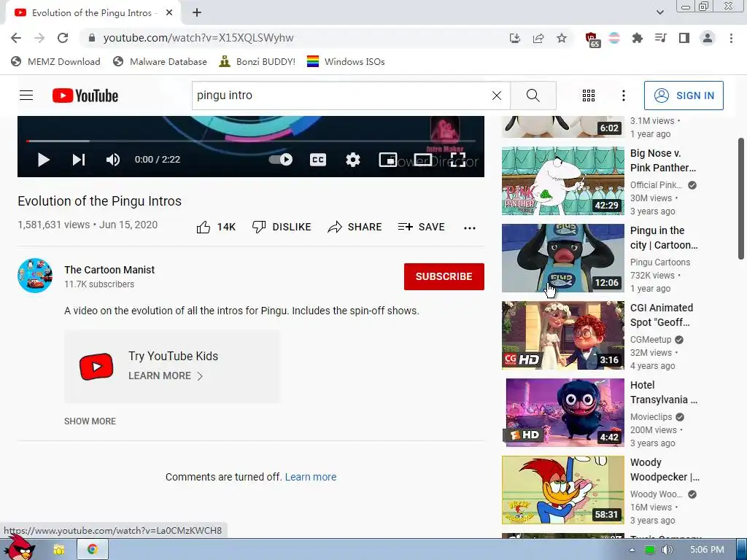Screen dimensions: 747x560
Task: Click LEARN MORE for YouTube Kids
Action: click(166, 376)
